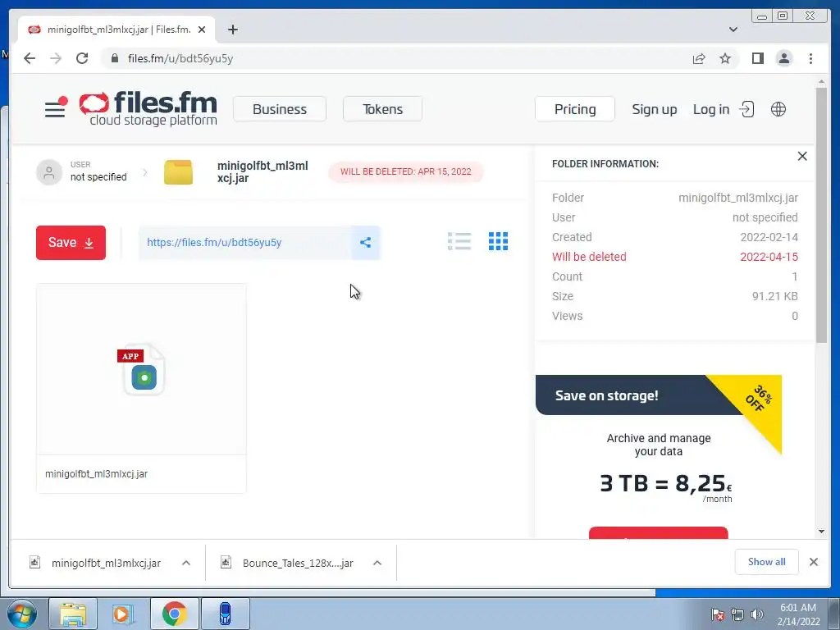This screenshot has height=630, width=840.
Task: Expand options for minigolfbt_ml3mlxcj.jar download
Action: click(186, 563)
